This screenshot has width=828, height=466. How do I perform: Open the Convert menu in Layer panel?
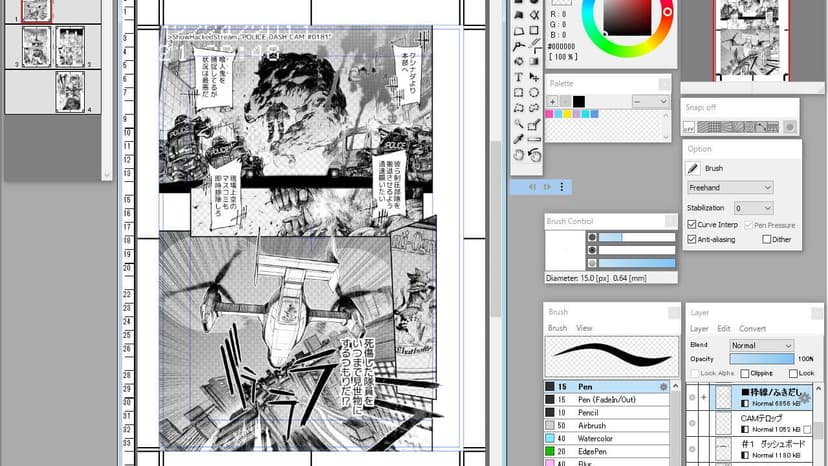coord(752,329)
